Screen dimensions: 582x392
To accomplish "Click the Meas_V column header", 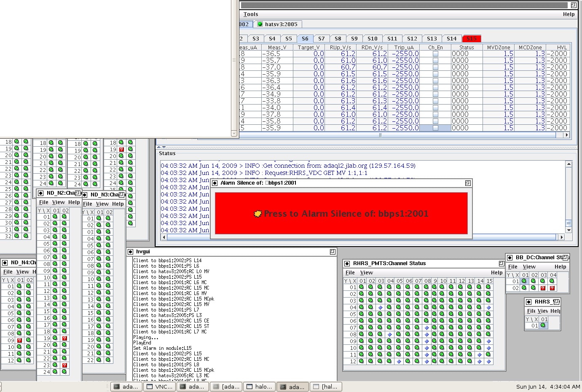I will (277, 47).
